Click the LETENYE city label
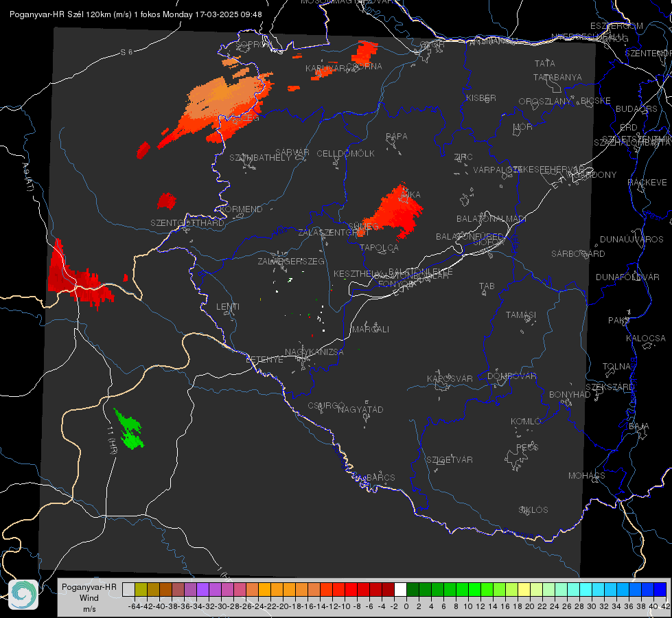Viewport: 672px width, 618px height. 264,360
